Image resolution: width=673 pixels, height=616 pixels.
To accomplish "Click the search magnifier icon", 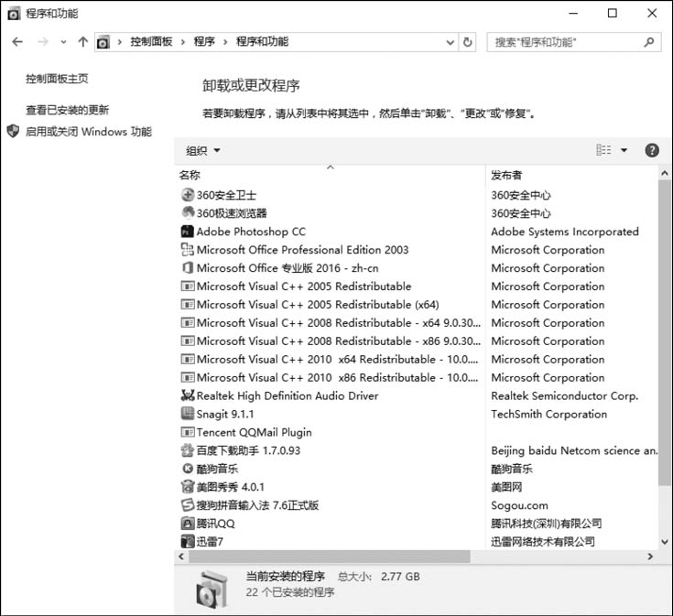I will click(649, 41).
